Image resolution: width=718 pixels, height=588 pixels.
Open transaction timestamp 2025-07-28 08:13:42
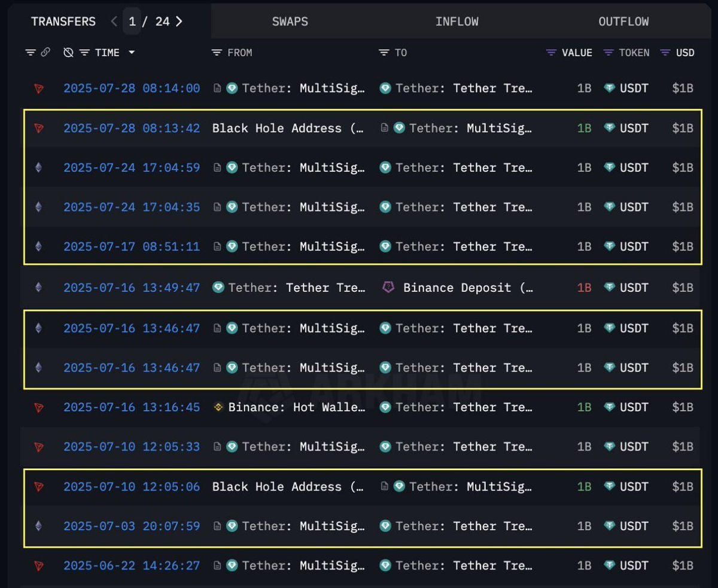132,128
